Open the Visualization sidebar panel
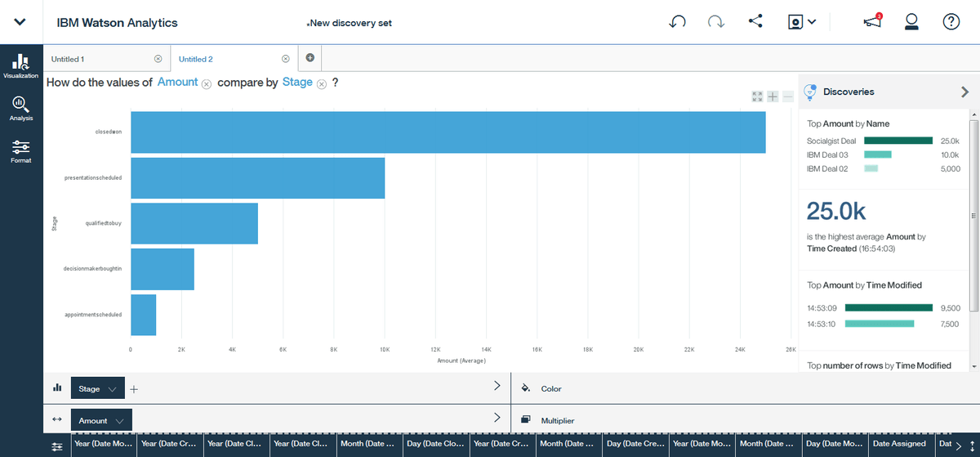 pos(20,66)
